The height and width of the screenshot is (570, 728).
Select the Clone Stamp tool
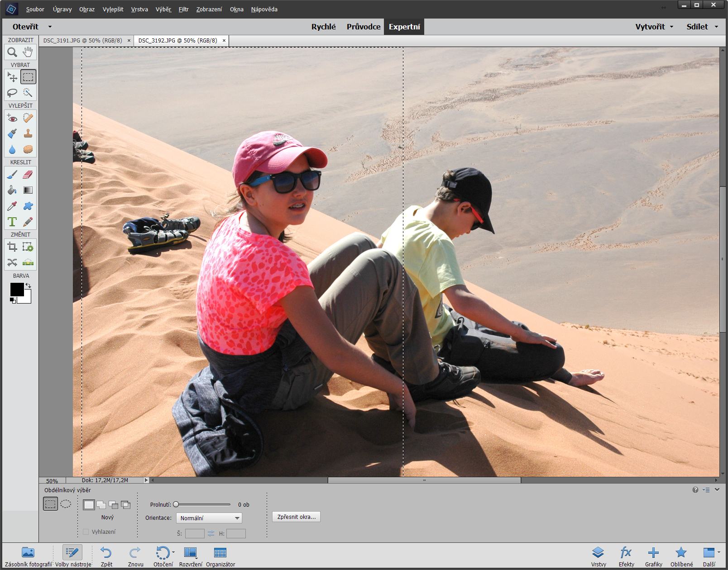[x=28, y=133]
